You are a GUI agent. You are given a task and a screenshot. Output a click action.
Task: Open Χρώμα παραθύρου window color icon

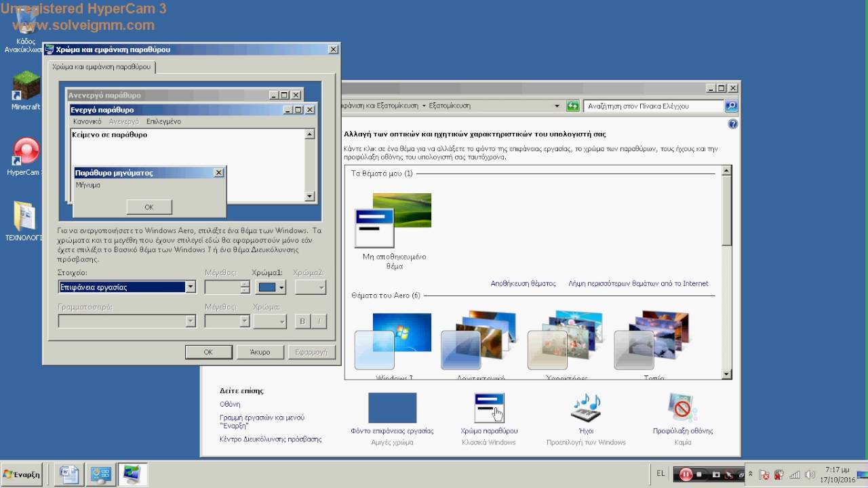[x=489, y=408]
